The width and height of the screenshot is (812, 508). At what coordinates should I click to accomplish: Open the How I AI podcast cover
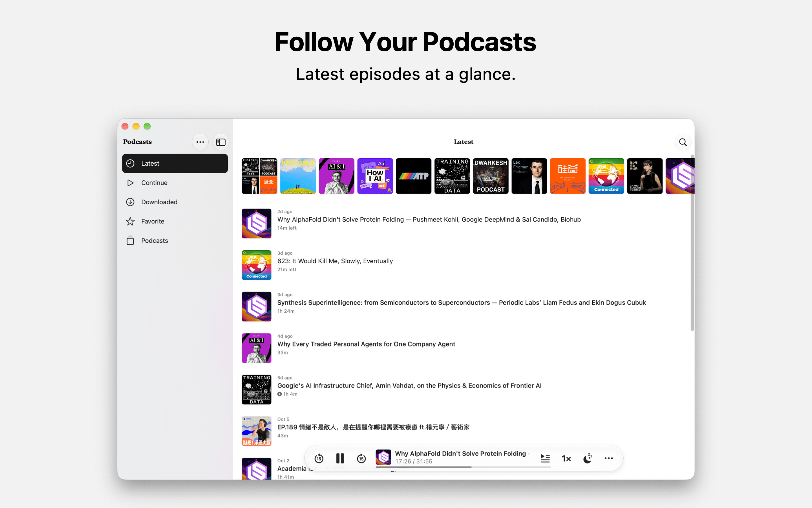[375, 176]
